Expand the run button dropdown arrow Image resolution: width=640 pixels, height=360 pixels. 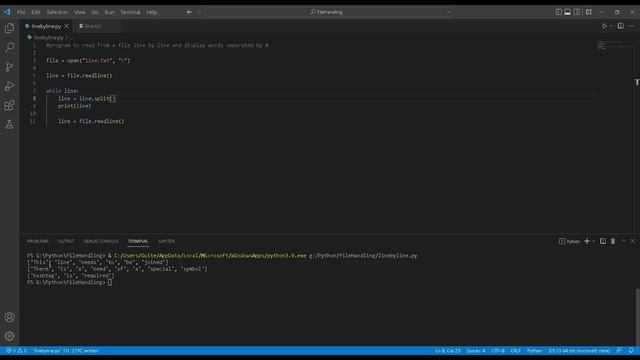(611, 26)
